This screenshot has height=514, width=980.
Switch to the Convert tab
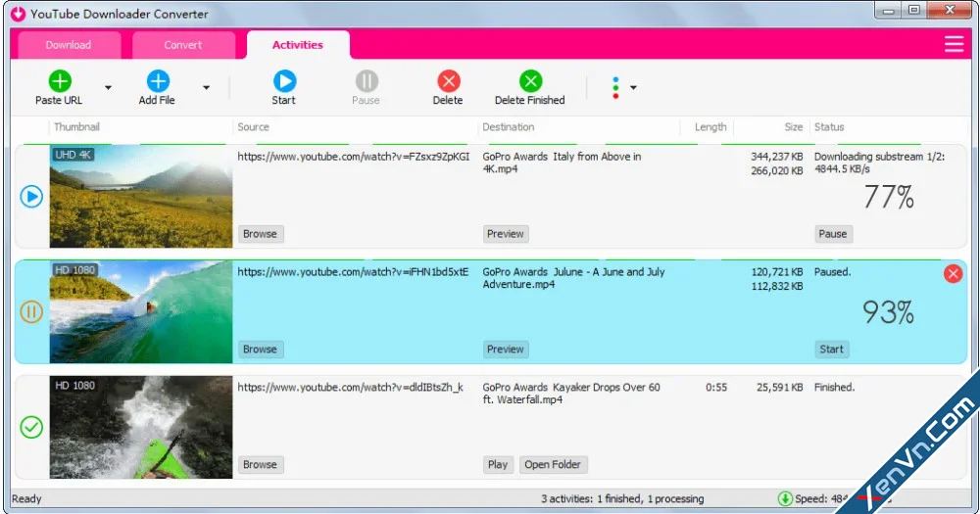tap(183, 45)
